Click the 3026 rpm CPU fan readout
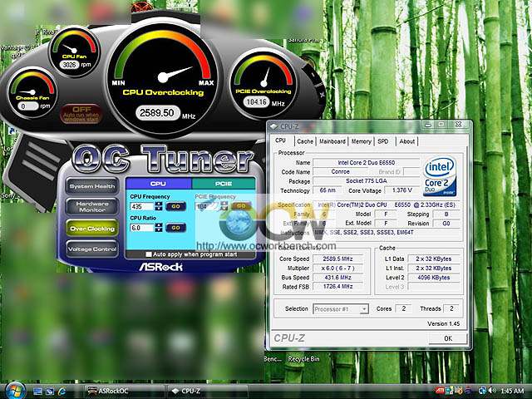 (x=69, y=65)
